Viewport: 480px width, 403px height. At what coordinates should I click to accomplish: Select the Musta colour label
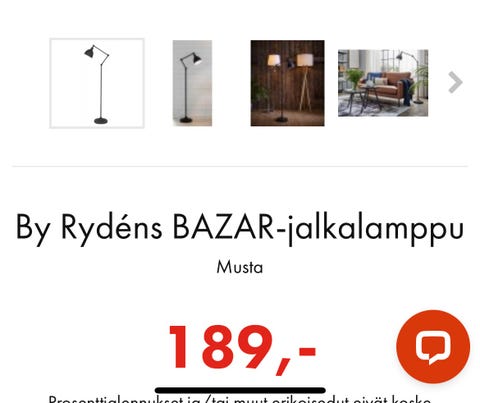(240, 267)
